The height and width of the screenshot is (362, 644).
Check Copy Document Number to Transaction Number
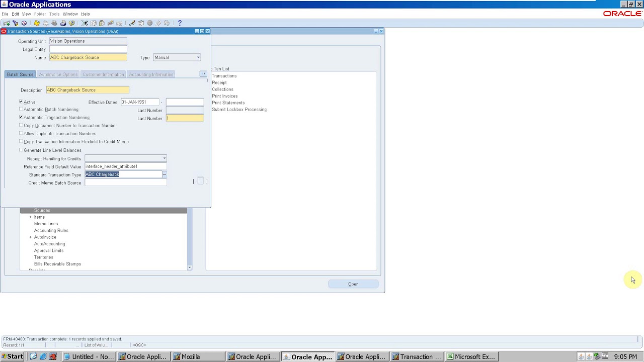(21, 125)
